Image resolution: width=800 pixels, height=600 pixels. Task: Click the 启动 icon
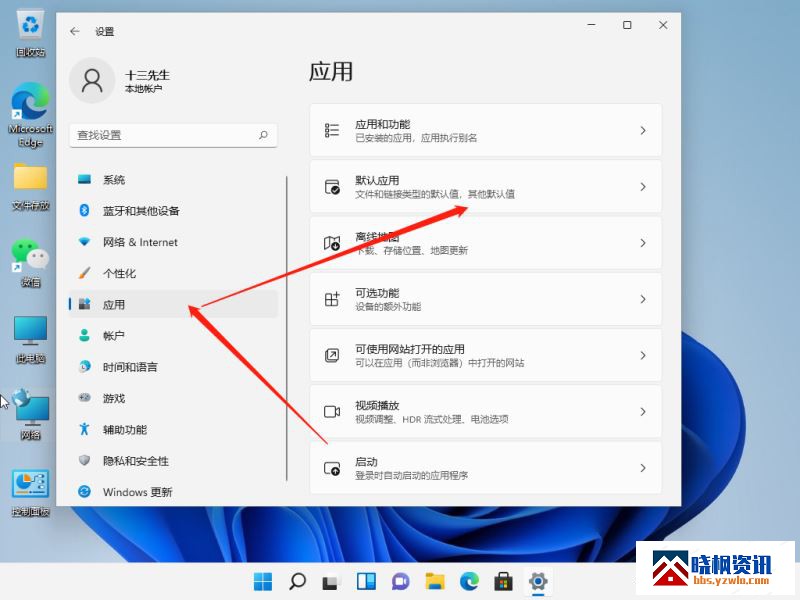tap(332, 468)
